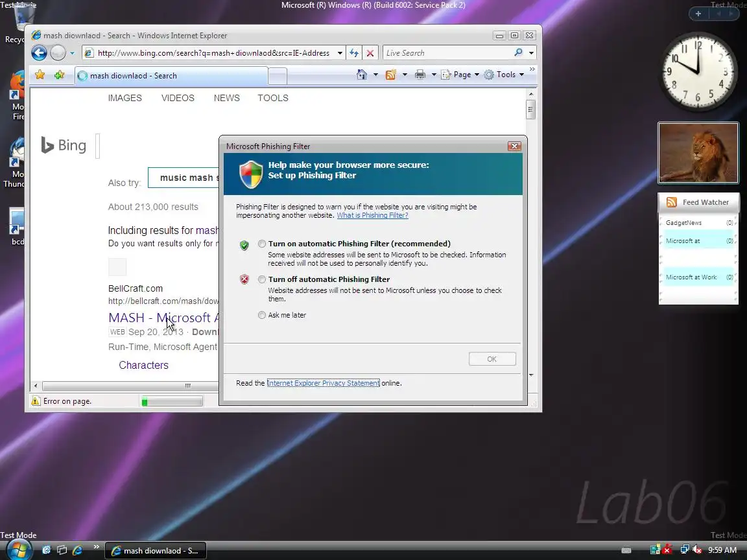747x560 pixels.
Task: Select the 'Ask me later' radio button
Action: click(262, 315)
